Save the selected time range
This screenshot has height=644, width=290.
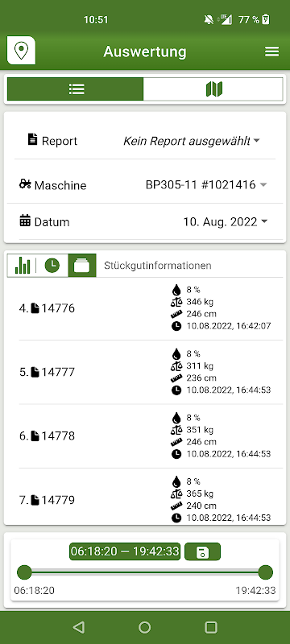202,551
